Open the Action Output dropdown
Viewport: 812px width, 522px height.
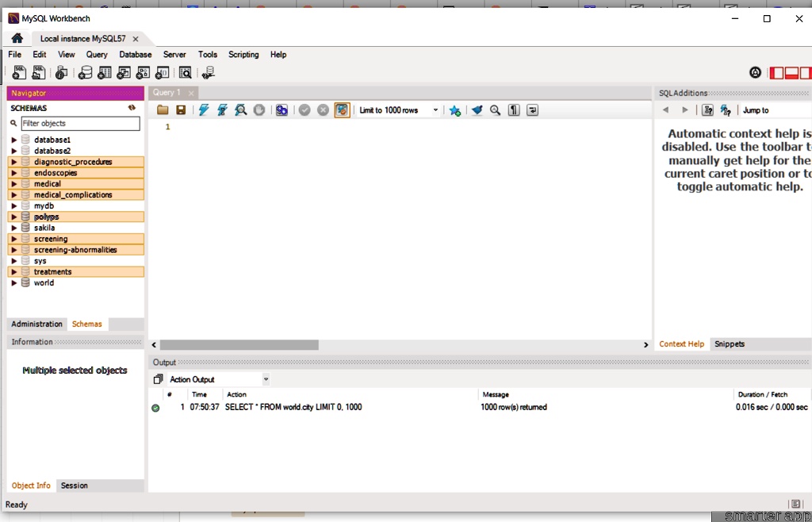(x=266, y=379)
